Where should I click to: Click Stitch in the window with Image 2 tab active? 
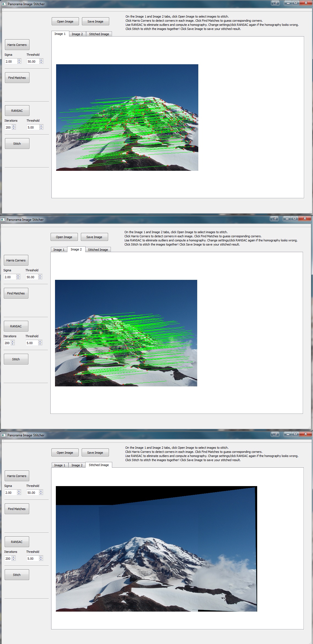[16, 359]
